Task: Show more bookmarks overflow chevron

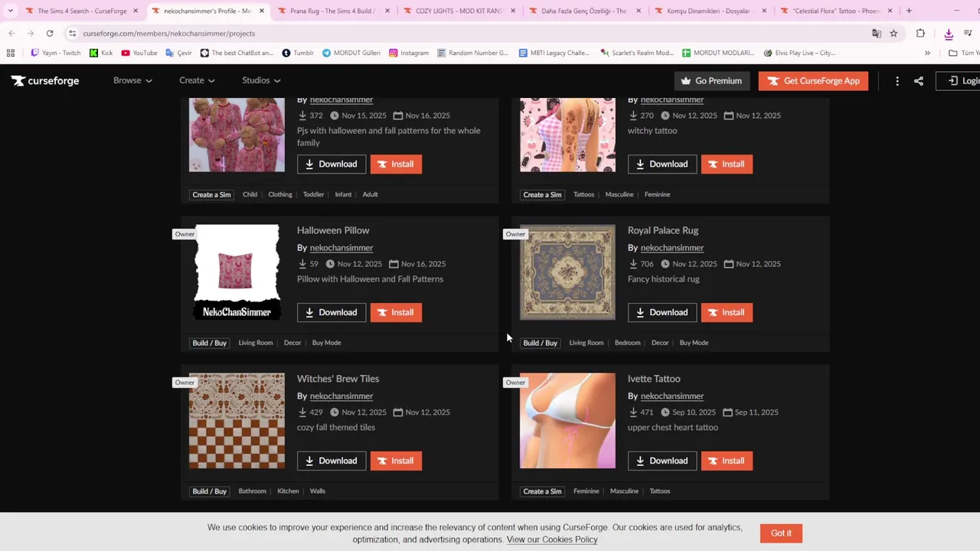Action: point(927,53)
